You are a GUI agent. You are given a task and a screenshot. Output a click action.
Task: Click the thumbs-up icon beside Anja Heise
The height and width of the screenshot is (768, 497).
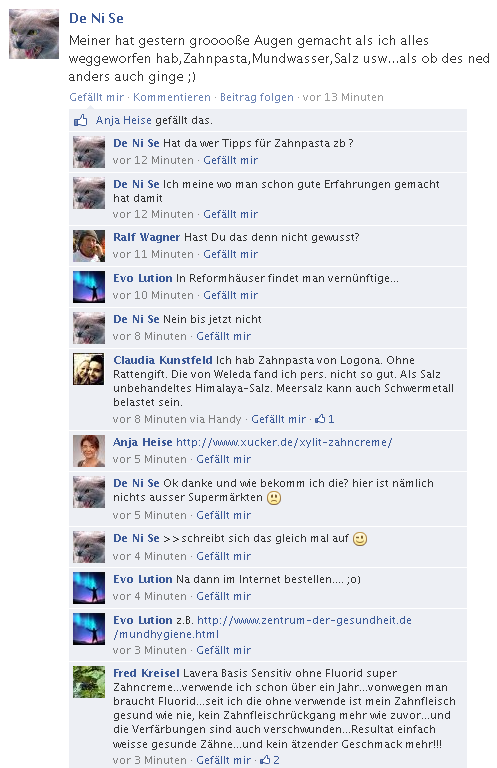click(x=80, y=120)
